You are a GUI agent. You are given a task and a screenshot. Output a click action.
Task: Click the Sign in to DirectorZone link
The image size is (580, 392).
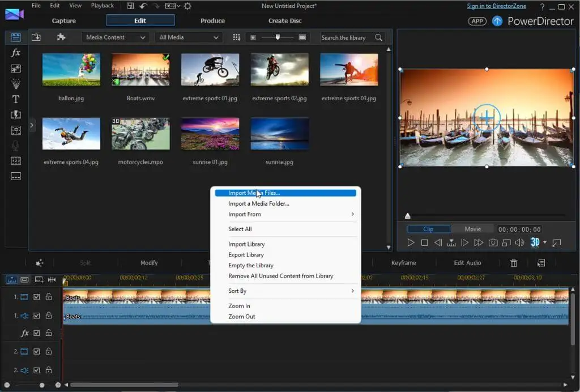496,6
